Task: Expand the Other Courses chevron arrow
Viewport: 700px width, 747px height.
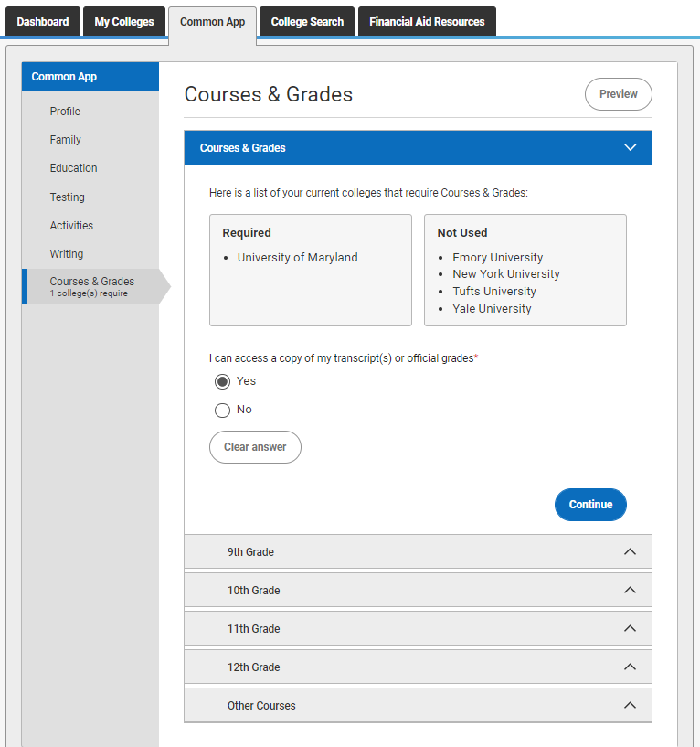Action: pos(630,705)
